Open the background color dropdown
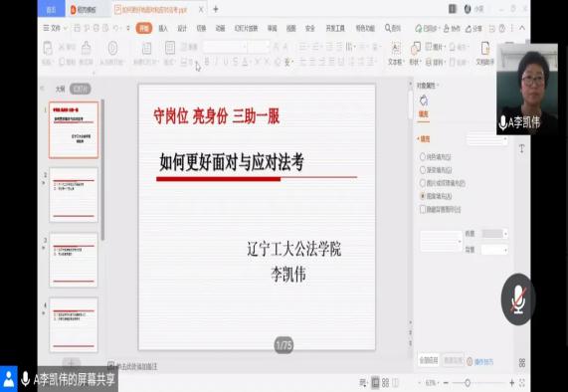This screenshot has height=392, width=568. [494, 250]
